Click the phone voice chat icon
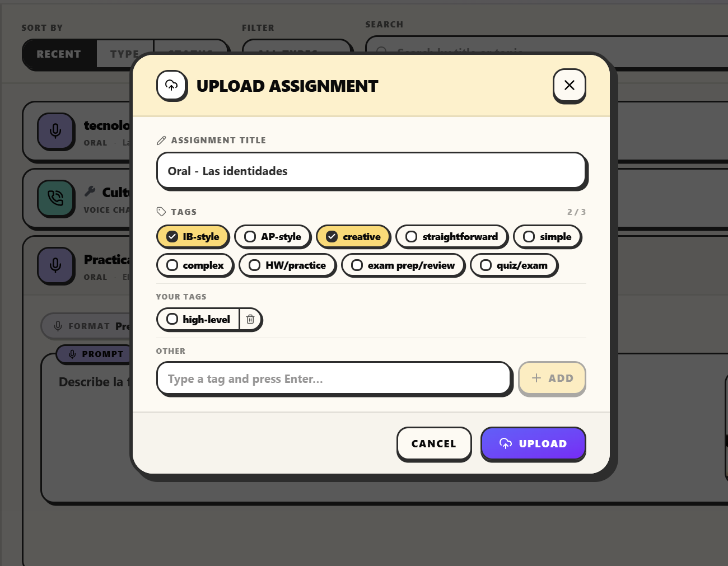 55,198
